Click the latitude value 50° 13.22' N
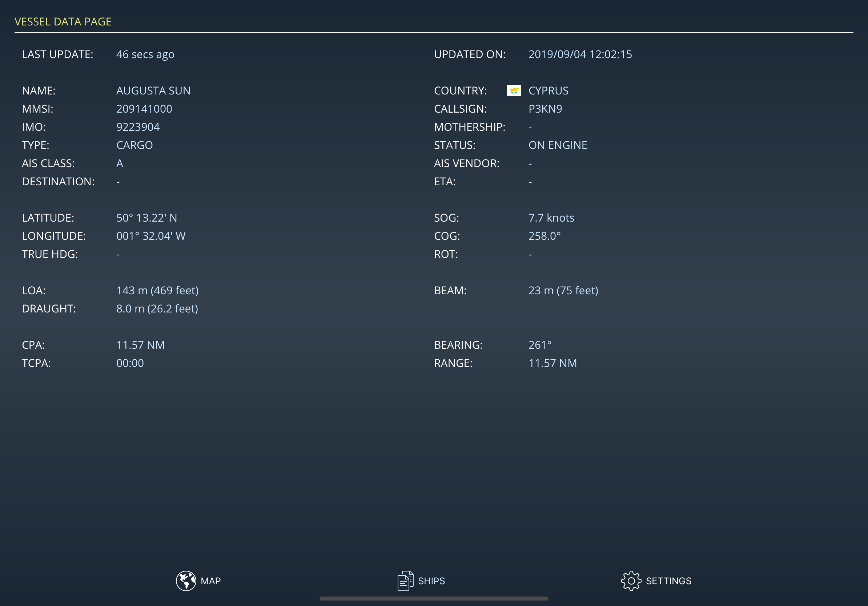This screenshot has height=606, width=868. pos(147,218)
